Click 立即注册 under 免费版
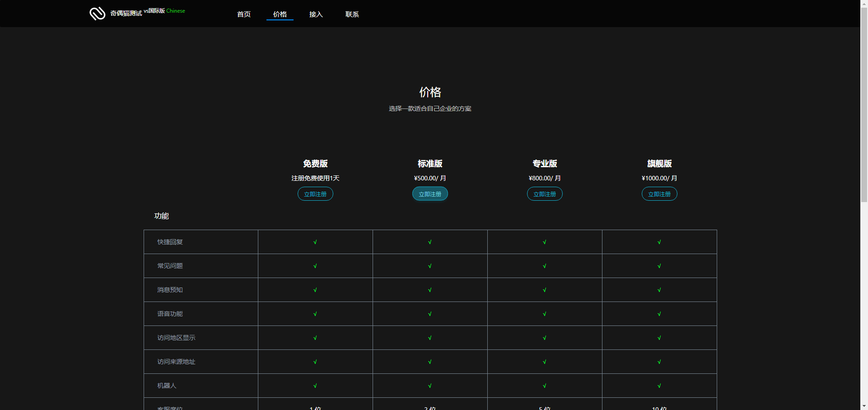This screenshot has height=410, width=868. tap(315, 194)
